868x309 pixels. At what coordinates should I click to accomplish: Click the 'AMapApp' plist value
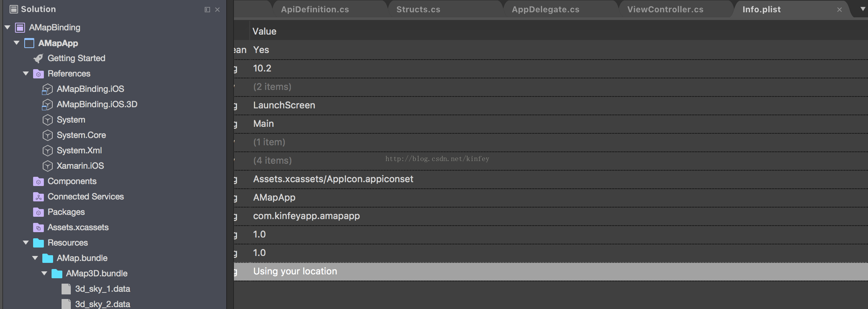point(274,198)
